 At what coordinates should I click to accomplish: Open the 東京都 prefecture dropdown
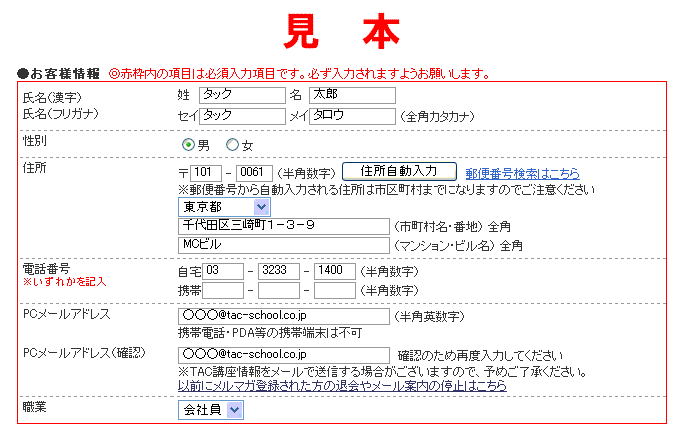click(x=224, y=207)
